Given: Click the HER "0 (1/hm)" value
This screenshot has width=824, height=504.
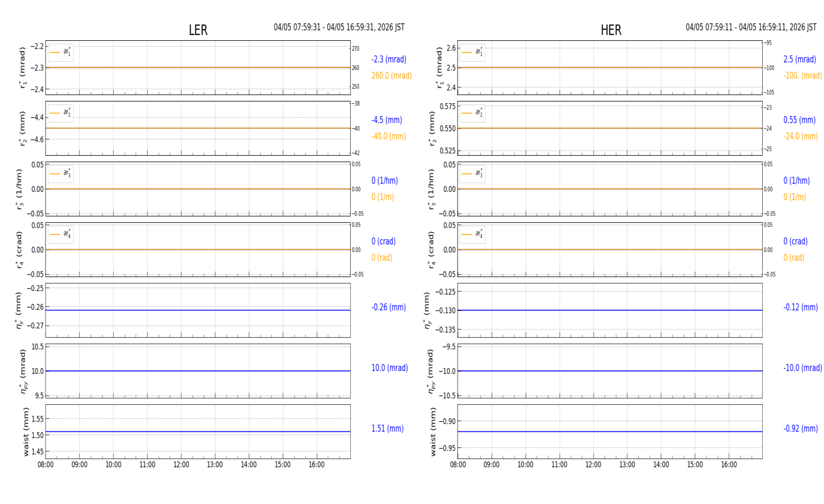Looking at the screenshot, I should 797,181.
